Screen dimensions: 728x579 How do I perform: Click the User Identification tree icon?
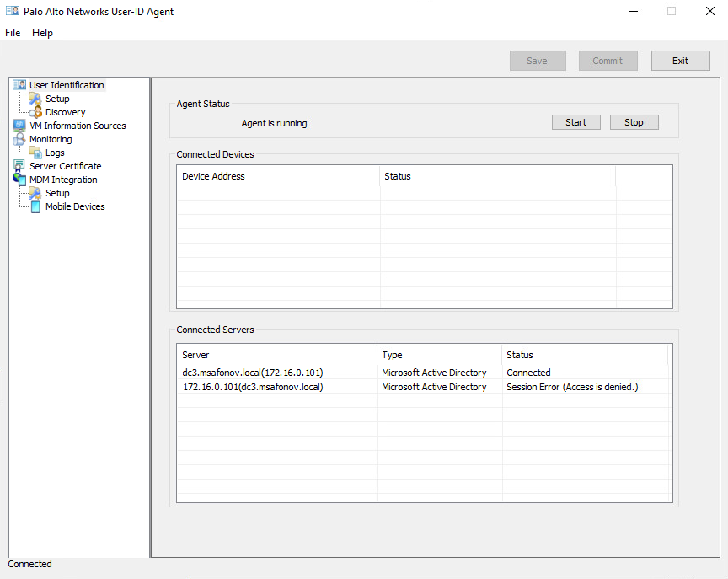click(x=19, y=85)
